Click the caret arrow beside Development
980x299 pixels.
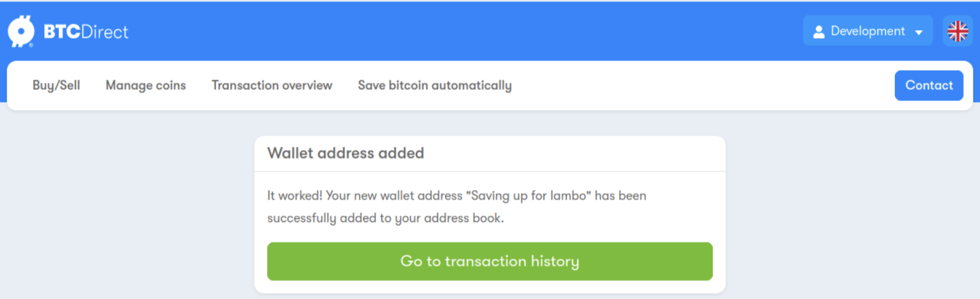click(919, 32)
